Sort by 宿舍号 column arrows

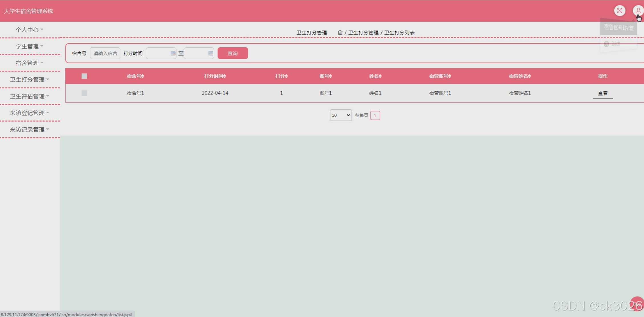point(143,76)
